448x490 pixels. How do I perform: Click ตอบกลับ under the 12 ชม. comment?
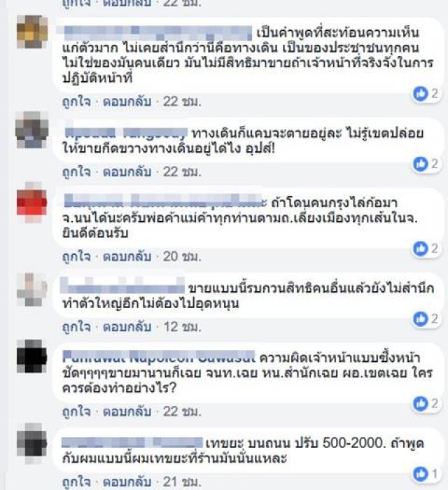coord(127,327)
